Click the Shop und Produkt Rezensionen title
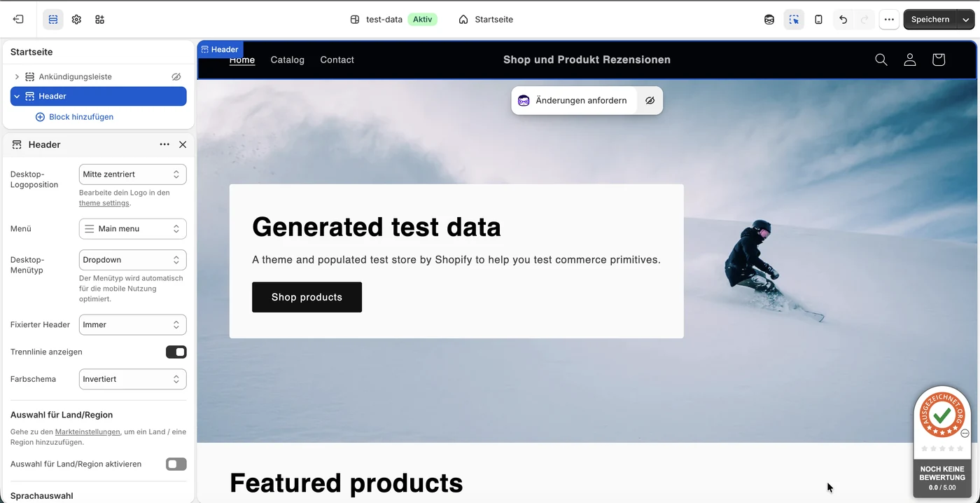The width and height of the screenshot is (980, 503). coord(587,60)
